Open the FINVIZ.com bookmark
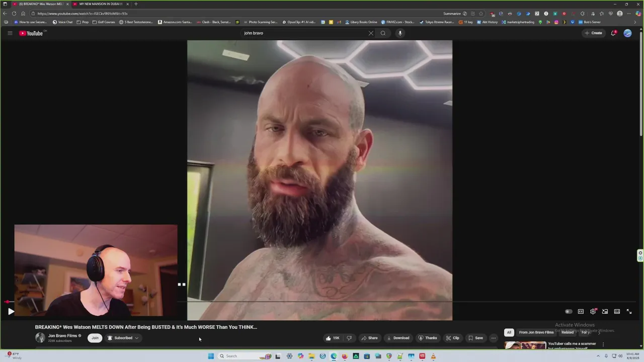 (397, 22)
